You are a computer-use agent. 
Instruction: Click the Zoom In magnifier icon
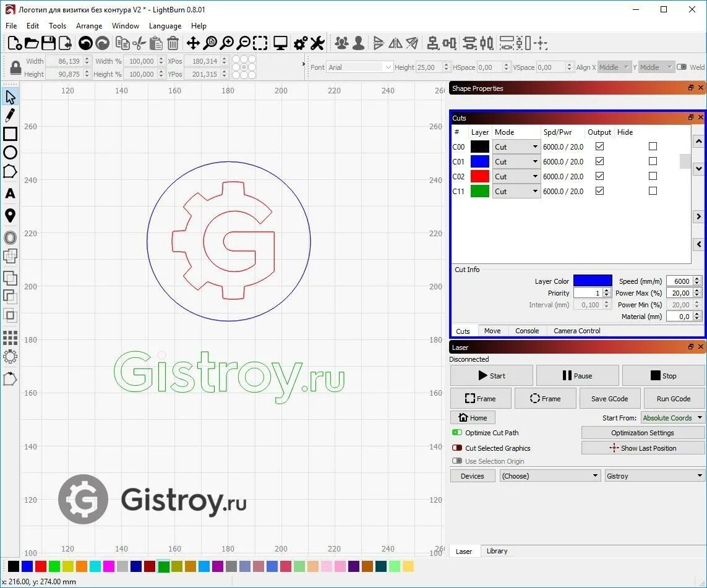pos(227,43)
